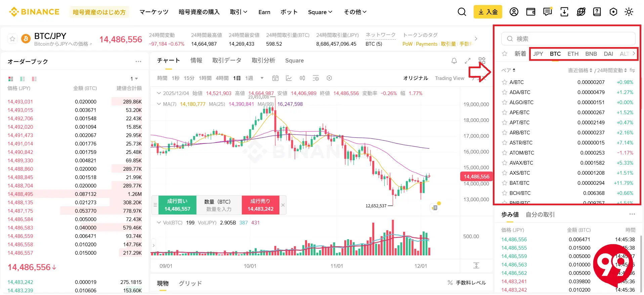Open the wallet icon in the header
The height and width of the screenshot is (295, 644).
tap(530, 12)
